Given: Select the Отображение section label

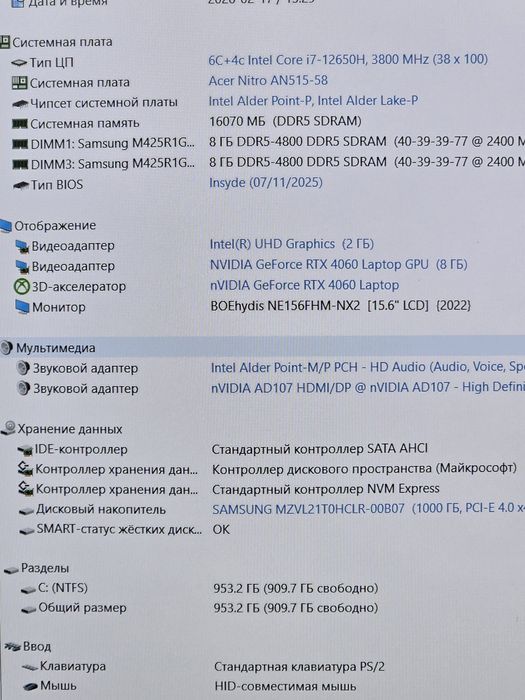Looking at the screenshot, I should click(55, 226).
